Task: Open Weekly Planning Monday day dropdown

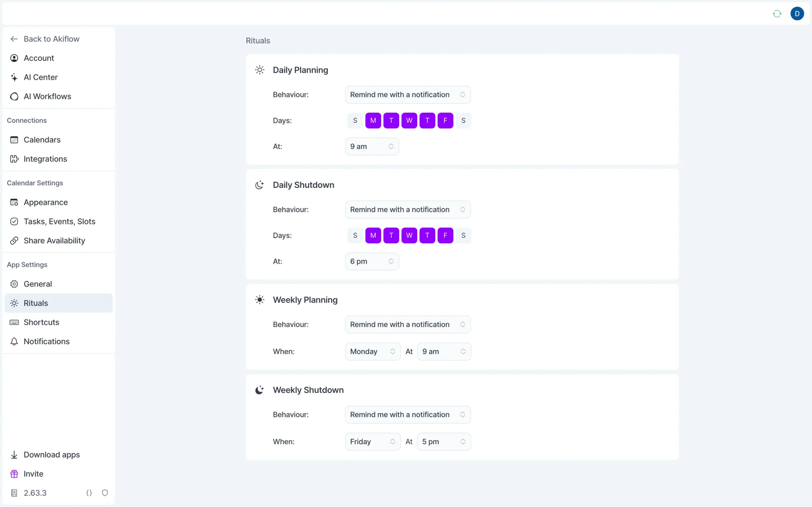Action: coord(372,351)
